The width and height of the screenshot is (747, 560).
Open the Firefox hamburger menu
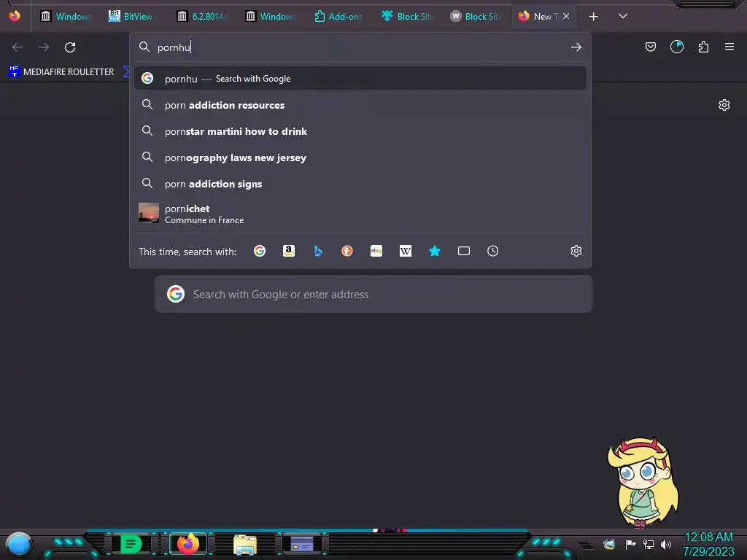(729, 47)
